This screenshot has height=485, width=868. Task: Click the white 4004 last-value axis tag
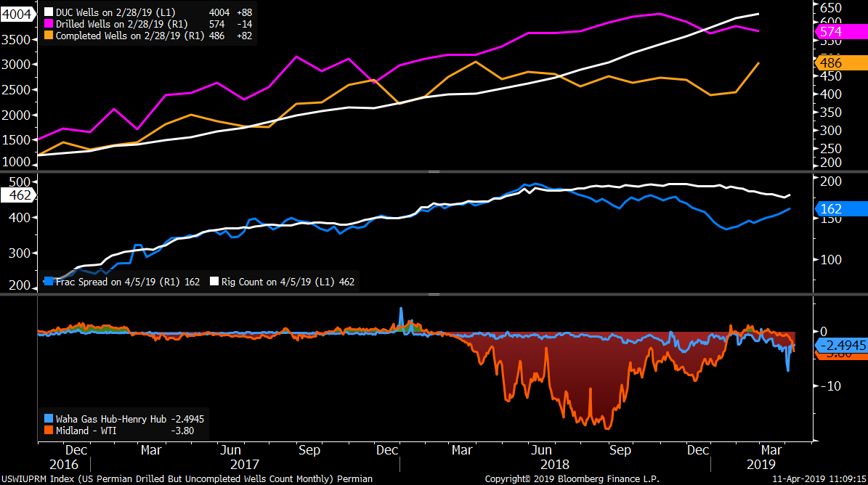tap(17, 14)
